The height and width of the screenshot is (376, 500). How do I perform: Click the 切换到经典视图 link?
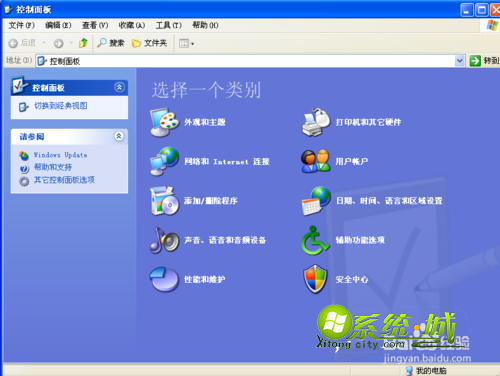point(61,106)
